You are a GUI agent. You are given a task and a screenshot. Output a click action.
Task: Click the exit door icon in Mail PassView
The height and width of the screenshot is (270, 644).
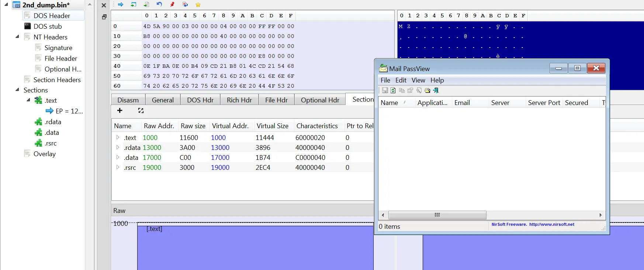click(x=436, y=90)
